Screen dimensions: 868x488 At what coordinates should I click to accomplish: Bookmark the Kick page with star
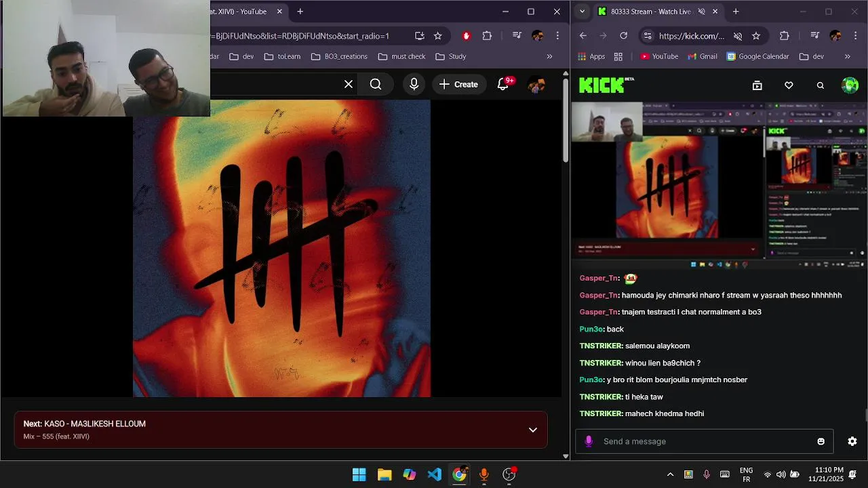tap(756, 36)
